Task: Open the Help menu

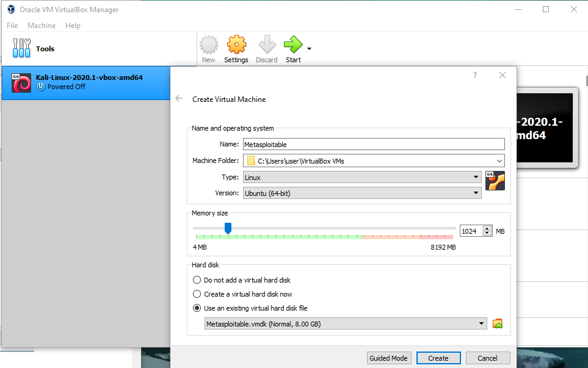Action: tap(73, 26)
